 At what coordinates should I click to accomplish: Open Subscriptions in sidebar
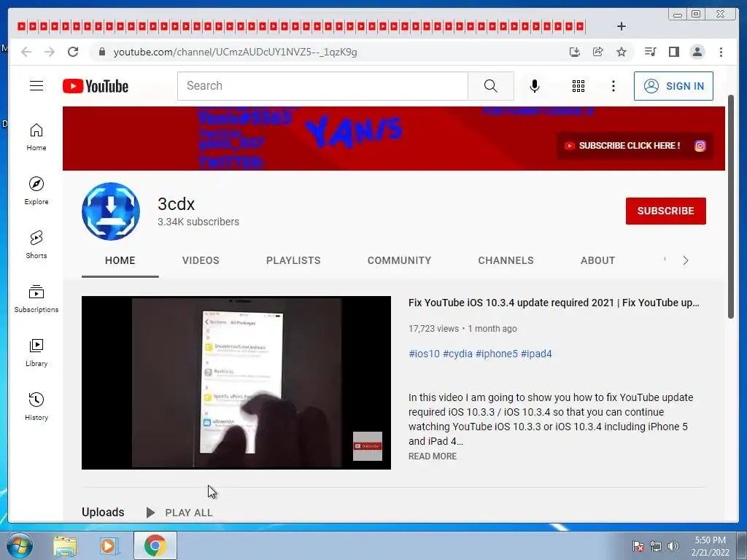tap(36, 298)
